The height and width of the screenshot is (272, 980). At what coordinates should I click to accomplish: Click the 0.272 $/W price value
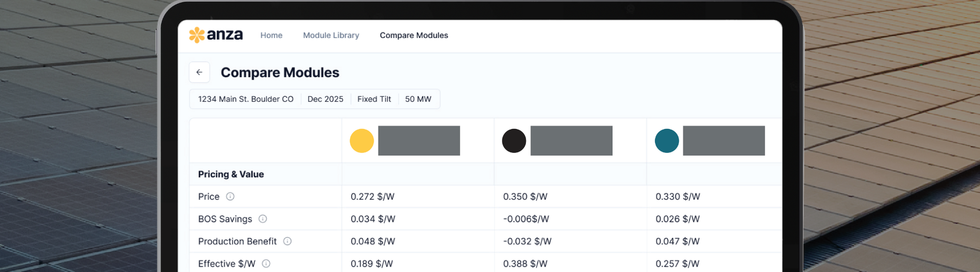(372, 196)
